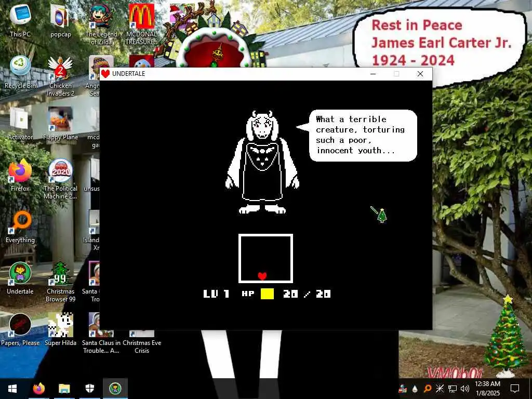
Task: Click the "20 / 20" HP value
Action: 307,294
